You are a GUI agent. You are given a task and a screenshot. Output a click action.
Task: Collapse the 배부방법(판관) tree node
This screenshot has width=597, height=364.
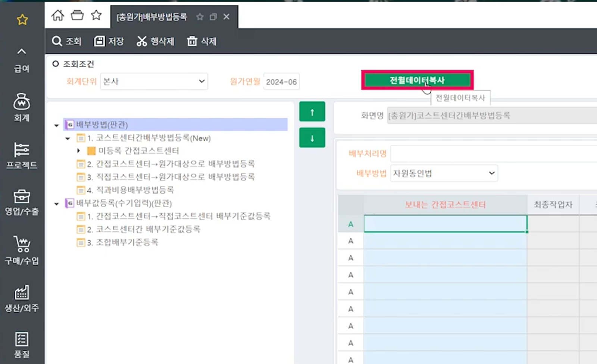pyautogui.click(x=56, y=125)
